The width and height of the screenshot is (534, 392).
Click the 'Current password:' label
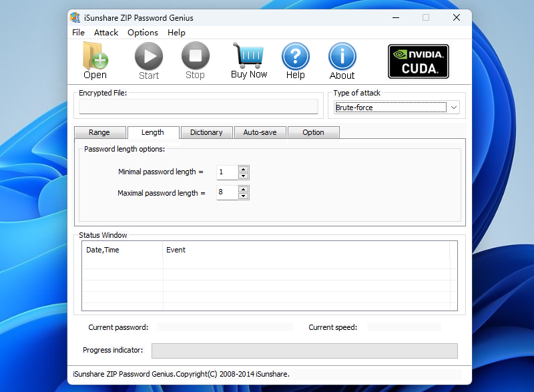point(118,327)
